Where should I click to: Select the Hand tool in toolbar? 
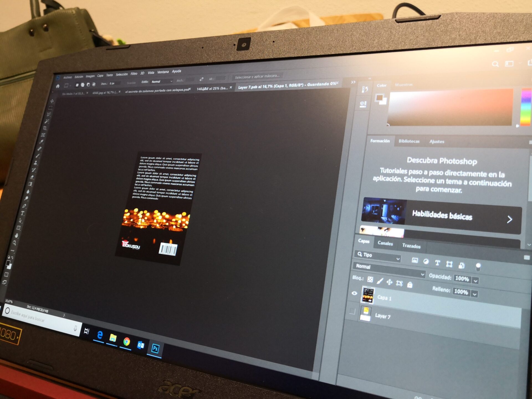pos(16,236)
